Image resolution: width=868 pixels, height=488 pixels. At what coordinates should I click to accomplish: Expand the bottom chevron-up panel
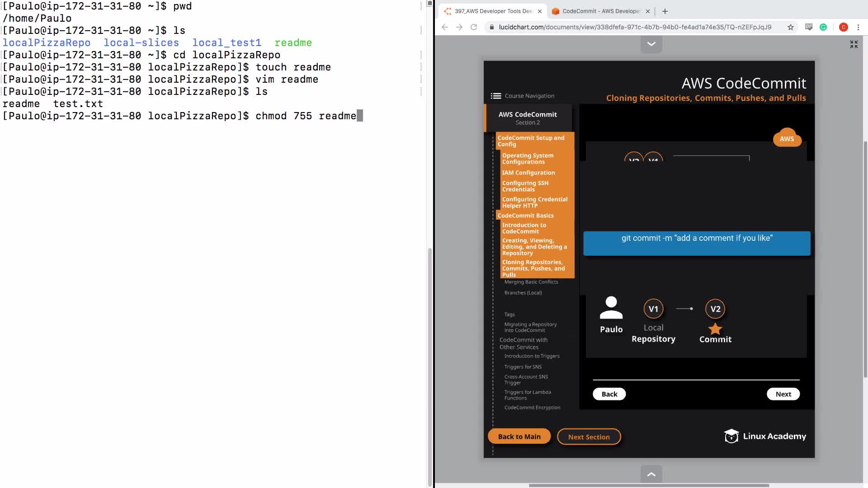click(651, 474)
